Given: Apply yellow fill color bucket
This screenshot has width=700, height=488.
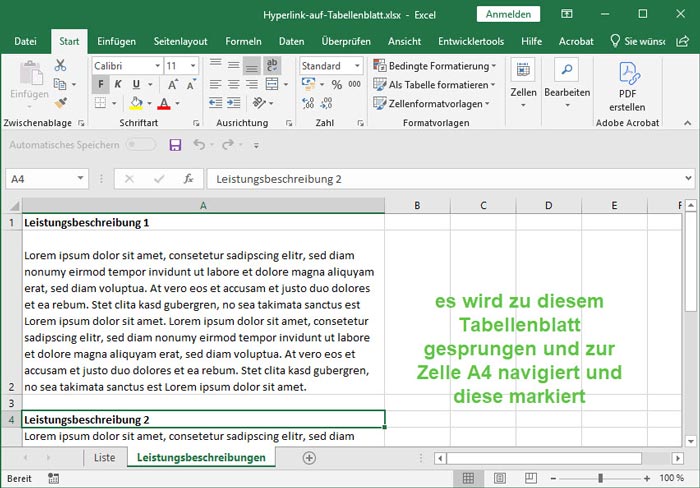Looking at the screenshot, I should [x=136, y=103].
